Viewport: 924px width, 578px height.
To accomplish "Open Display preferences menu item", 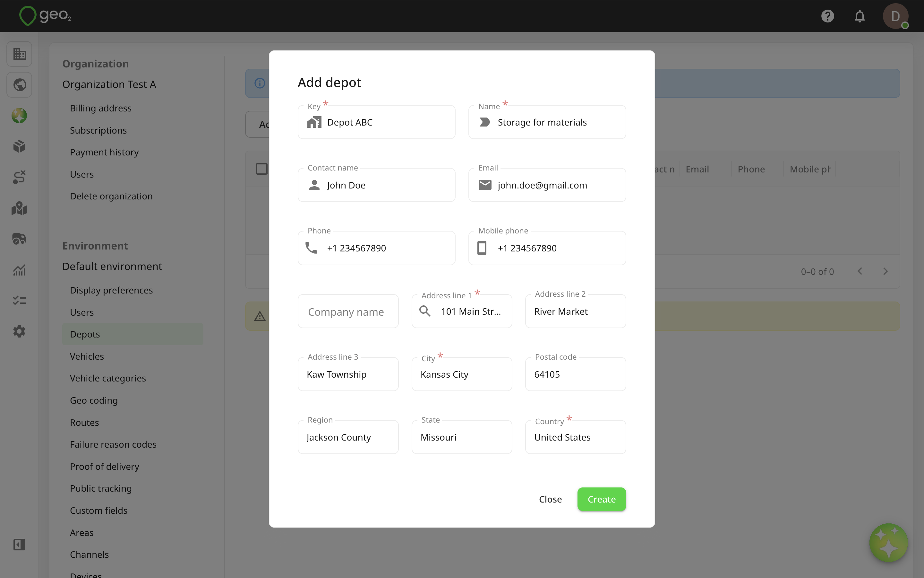I will point(112,290).
